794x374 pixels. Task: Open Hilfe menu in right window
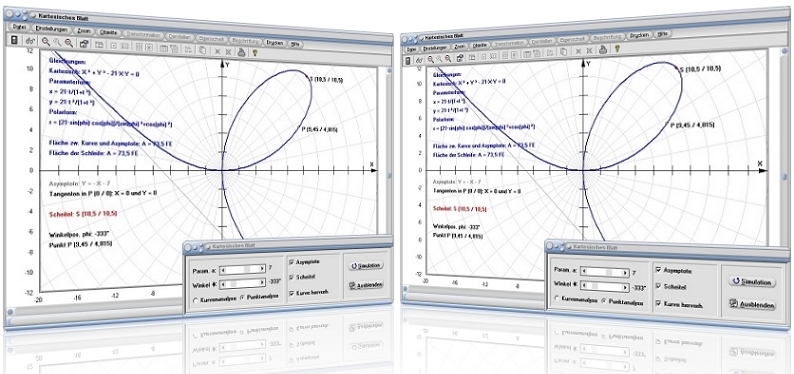(x=663, y=34)
